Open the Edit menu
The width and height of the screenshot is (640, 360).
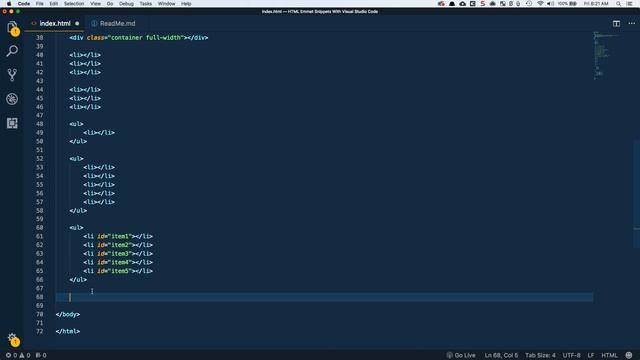[53, 4]
